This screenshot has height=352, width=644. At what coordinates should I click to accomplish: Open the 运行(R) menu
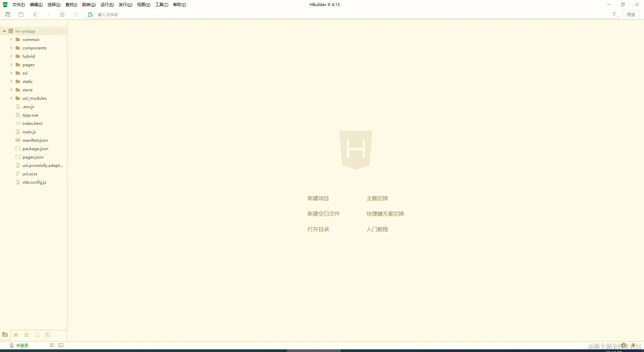(x=107, y=5)
